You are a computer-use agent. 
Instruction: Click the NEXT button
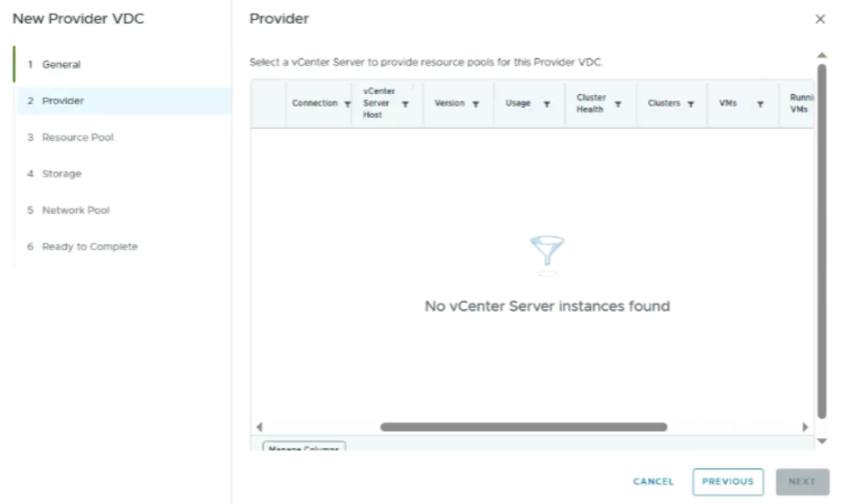802,481
